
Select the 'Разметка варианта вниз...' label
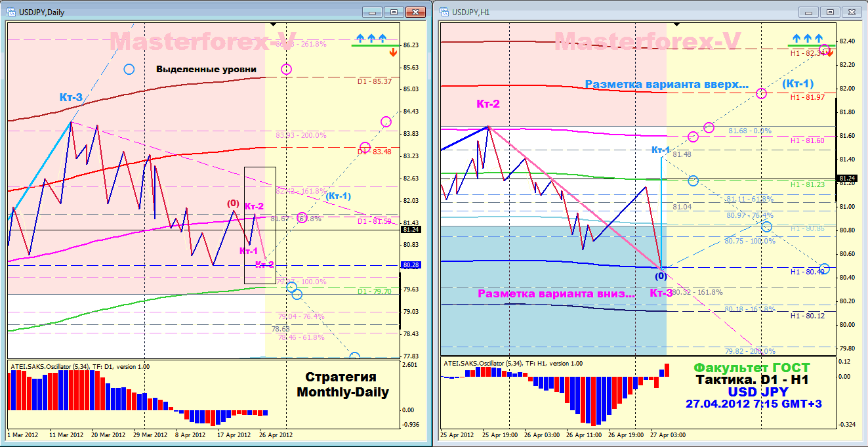556,294
